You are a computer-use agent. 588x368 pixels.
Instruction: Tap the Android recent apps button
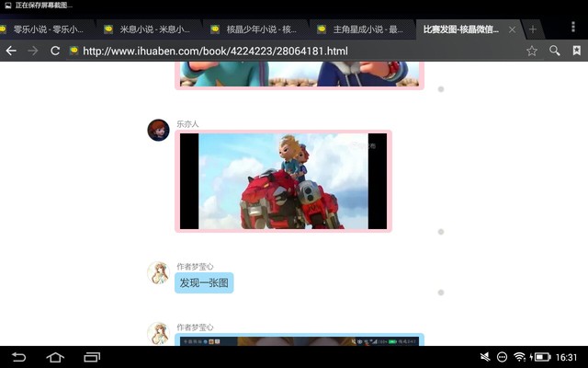tap(92, 357)
